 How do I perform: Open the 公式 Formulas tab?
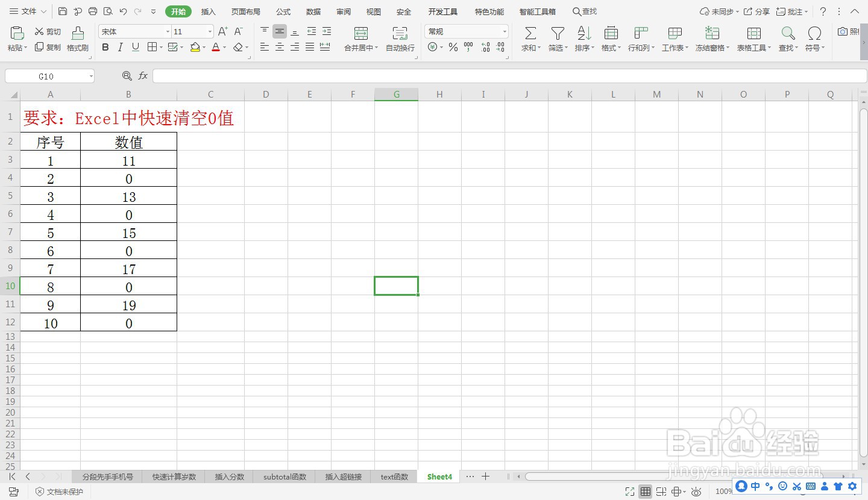(x=283, y=11)
